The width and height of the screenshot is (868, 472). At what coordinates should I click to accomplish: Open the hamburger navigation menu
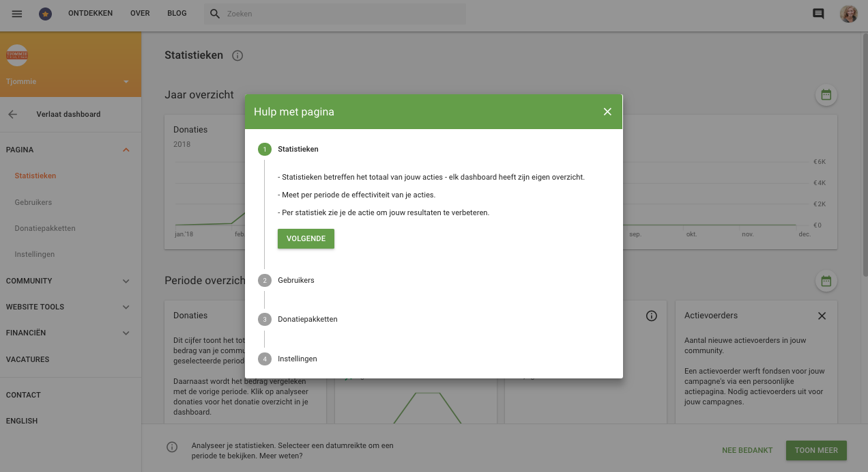coord(17,14)
